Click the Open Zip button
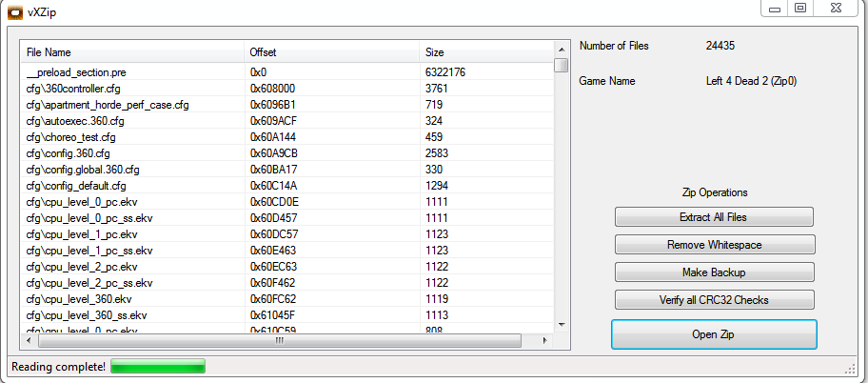 point(714,334)
